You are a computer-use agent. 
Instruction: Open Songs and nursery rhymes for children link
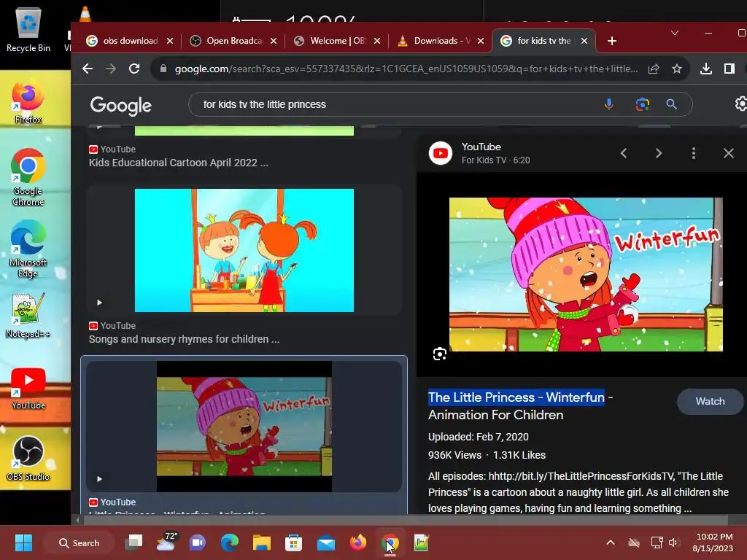tap(184, 339)
